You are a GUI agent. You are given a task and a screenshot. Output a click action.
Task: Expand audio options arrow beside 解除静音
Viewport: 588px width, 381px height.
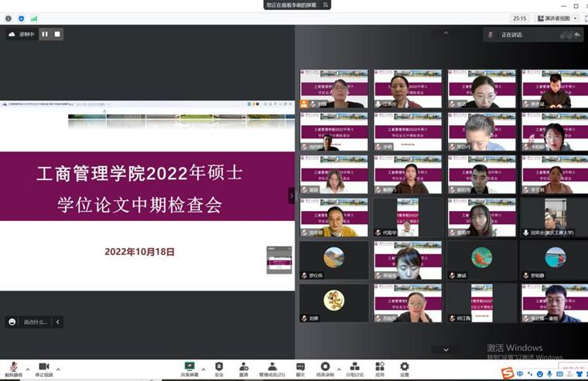(28, 369)
